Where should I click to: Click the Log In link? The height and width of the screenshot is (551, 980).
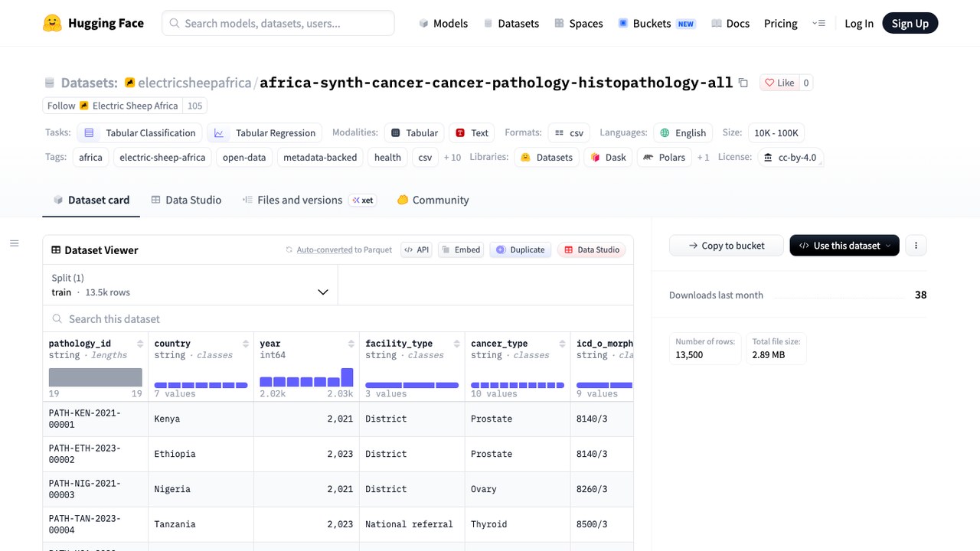858,24
